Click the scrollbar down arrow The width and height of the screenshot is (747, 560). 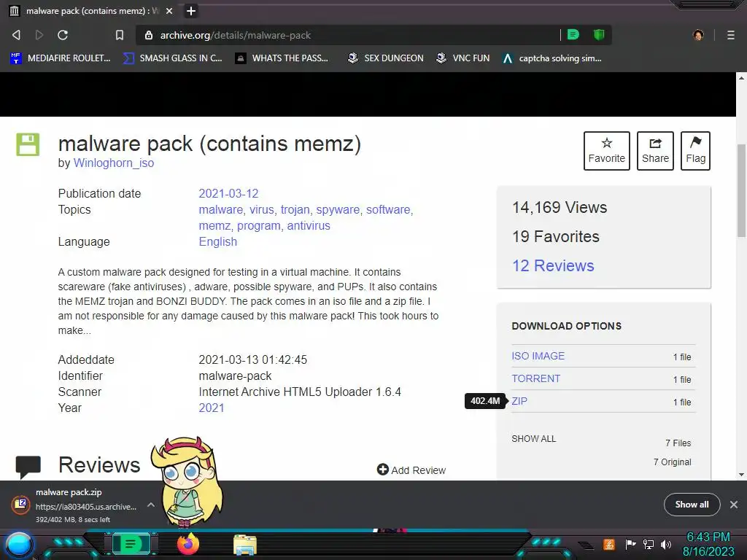(x=741, y=474)
